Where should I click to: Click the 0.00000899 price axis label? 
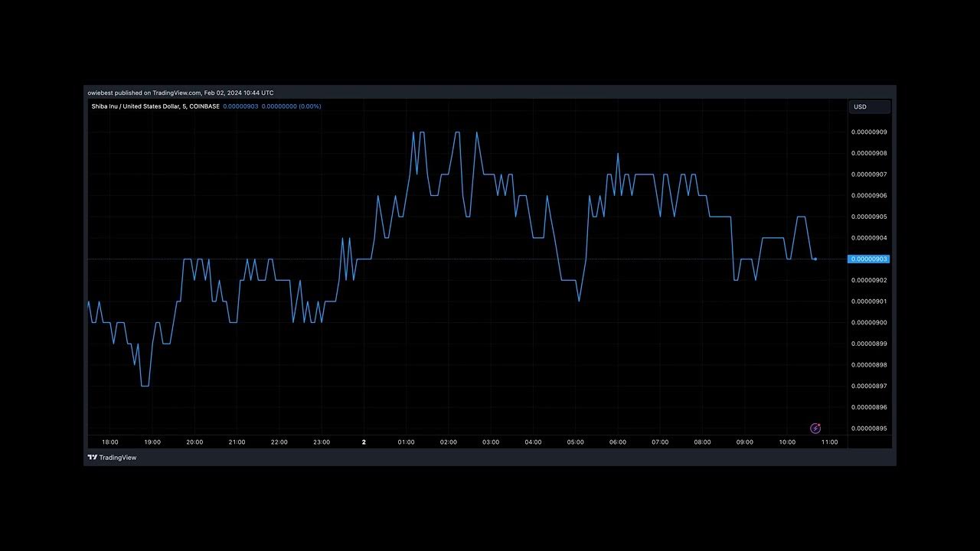(869, 344)
